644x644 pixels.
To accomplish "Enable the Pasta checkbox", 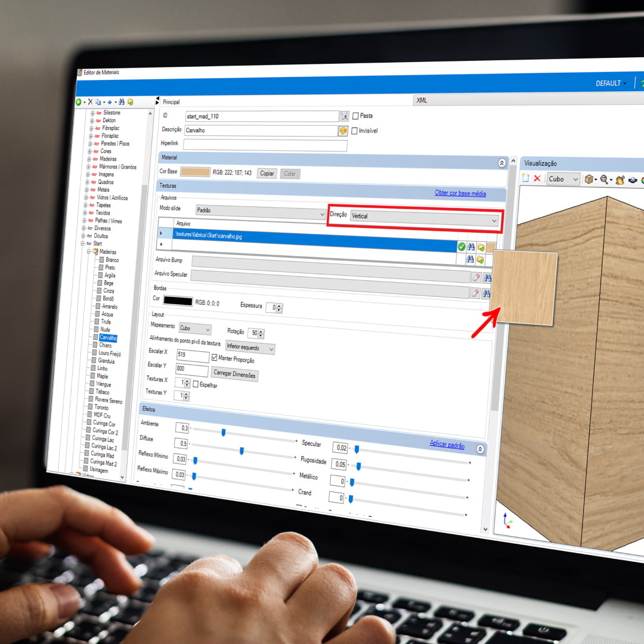I will tap(355, 116).
